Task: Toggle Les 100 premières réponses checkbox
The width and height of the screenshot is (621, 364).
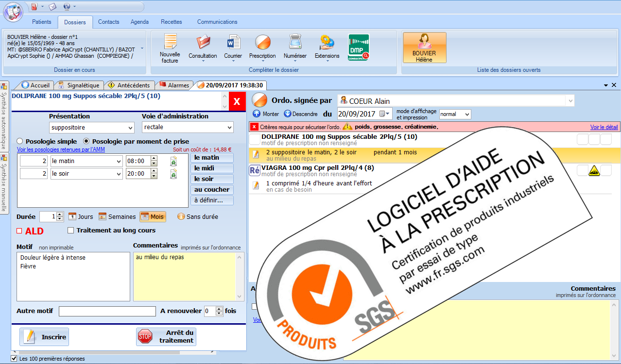Action: coord(15,359)
